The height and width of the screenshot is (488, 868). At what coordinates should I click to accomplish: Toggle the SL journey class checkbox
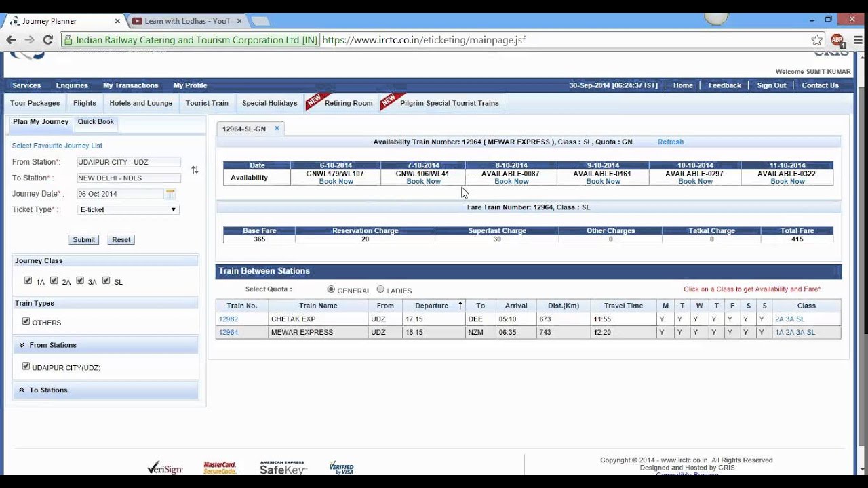106,281
